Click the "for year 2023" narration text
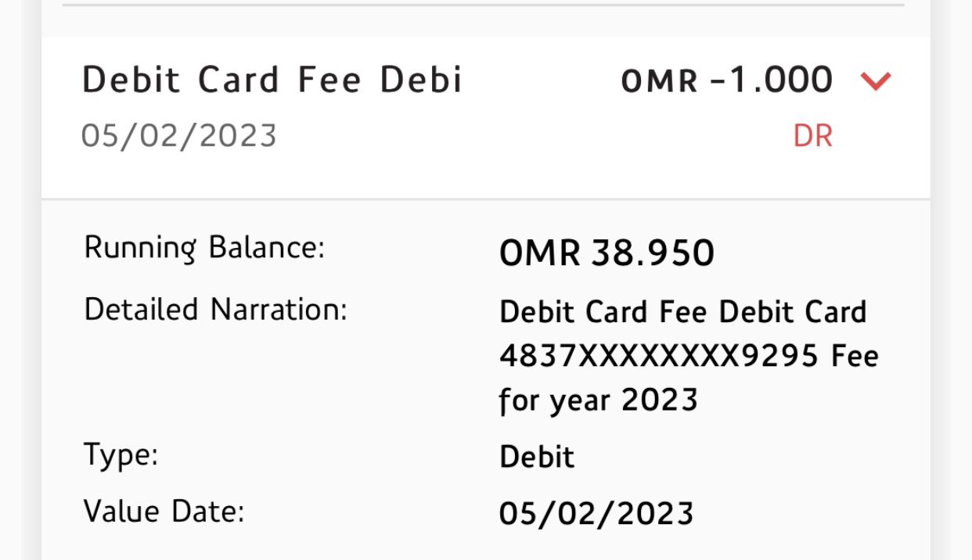Screen dimensions: 972x560 [598, 401]
